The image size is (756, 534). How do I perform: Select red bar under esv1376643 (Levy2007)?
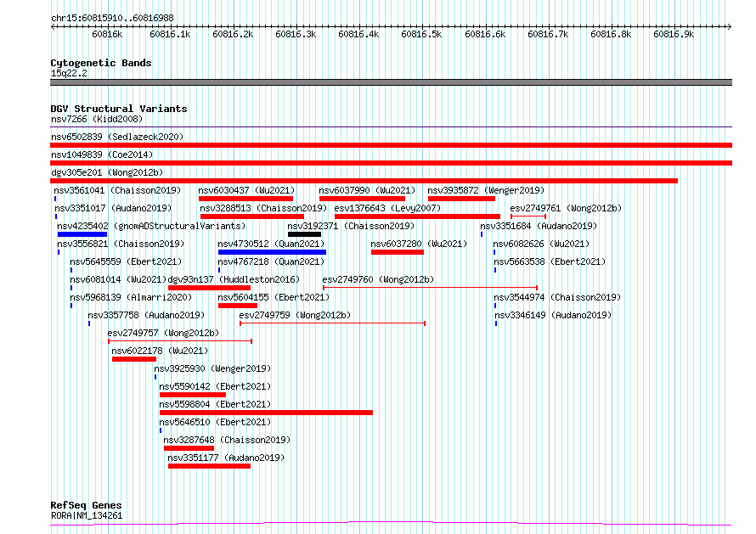tap(417, 216)
